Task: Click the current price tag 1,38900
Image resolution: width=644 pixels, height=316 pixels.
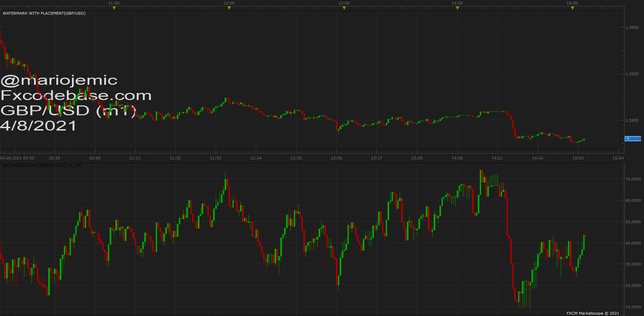Action: coord(633,139)
